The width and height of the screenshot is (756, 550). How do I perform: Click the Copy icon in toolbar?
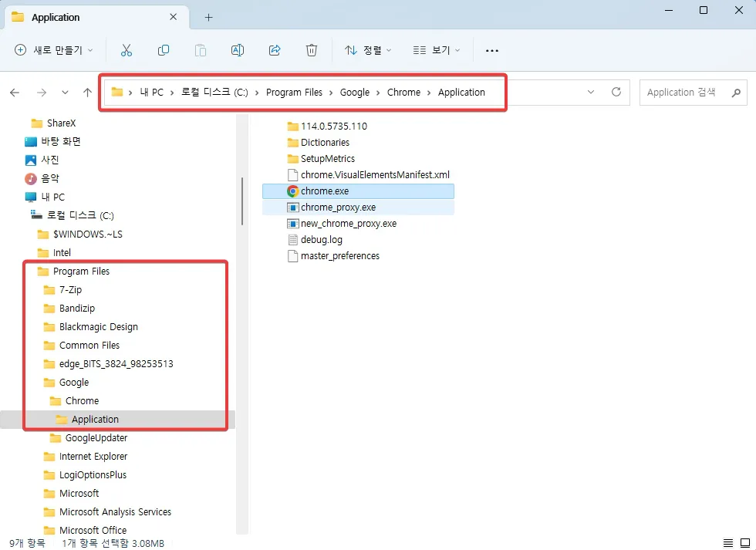coord(164,50)
